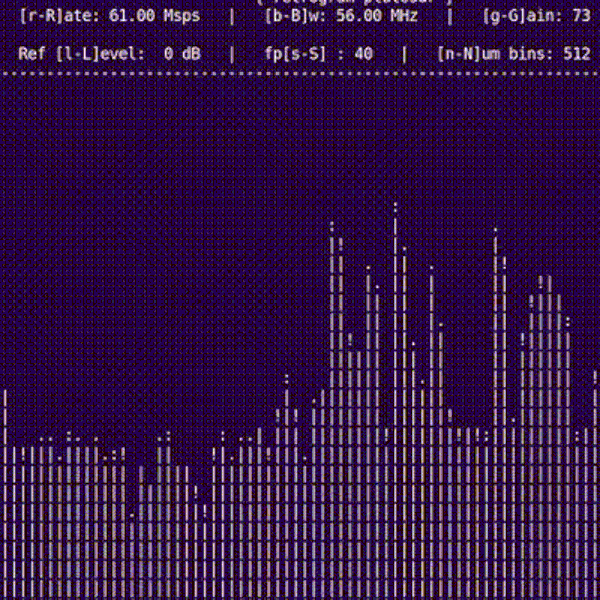Click the separator between fps and Num bins
600x600 pixels.
(x=405, y=53)
